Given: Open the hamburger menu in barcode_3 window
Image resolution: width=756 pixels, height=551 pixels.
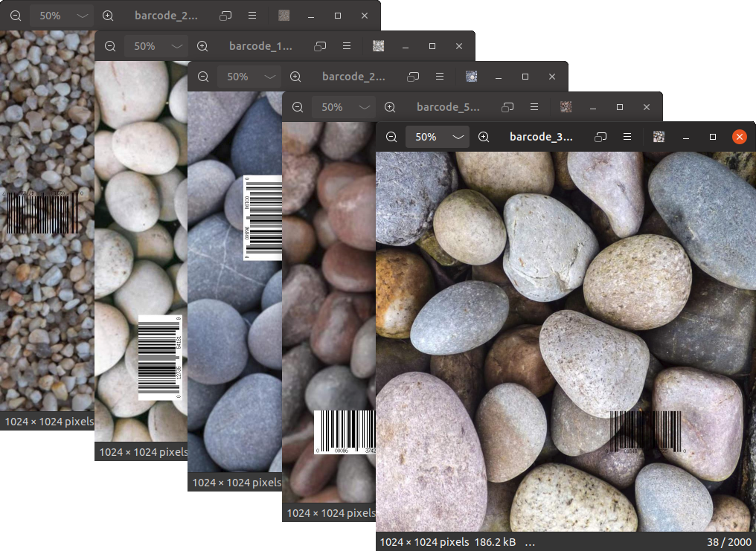Looking at the screenshot, I should pos(627,137).
